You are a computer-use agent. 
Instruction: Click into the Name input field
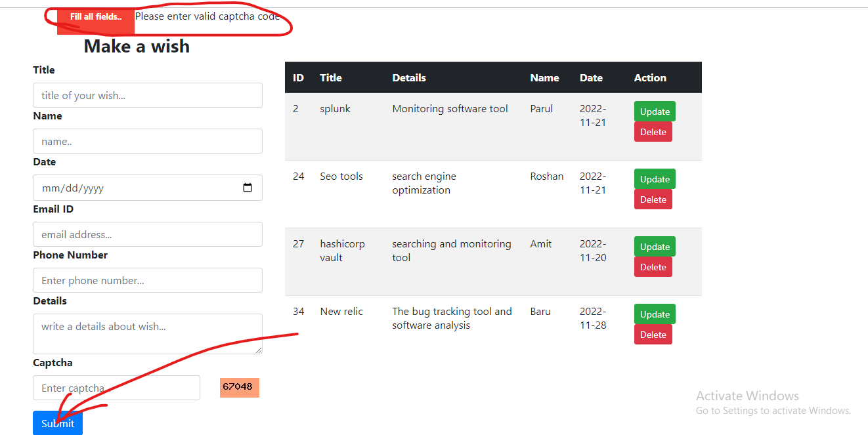147,141
